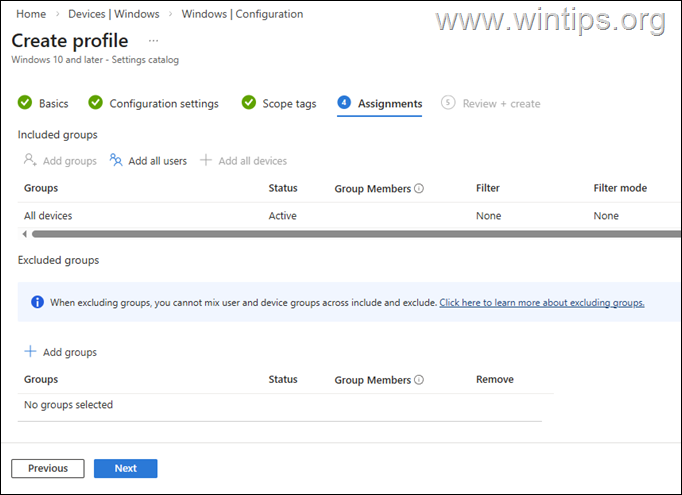The image size is (682, 495).
Task: Click the Assignments step number 4 icon
Action: click(344, 103)
